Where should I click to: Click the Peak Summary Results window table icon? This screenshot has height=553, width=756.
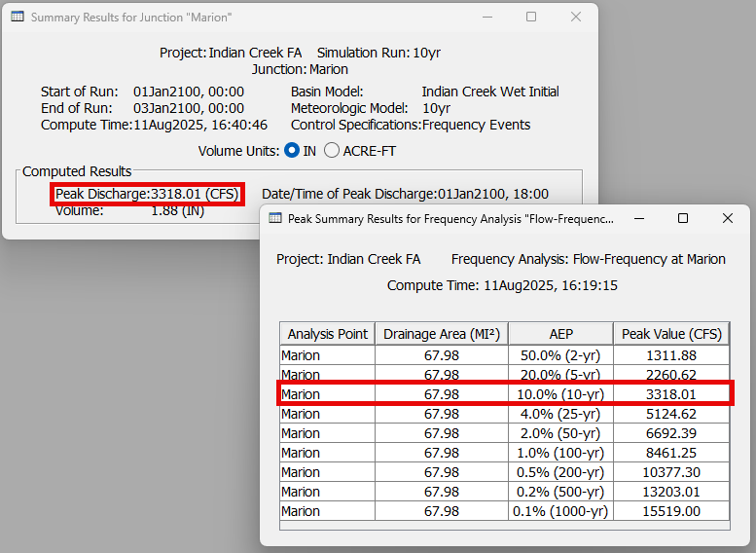click(x=275, y=219)
